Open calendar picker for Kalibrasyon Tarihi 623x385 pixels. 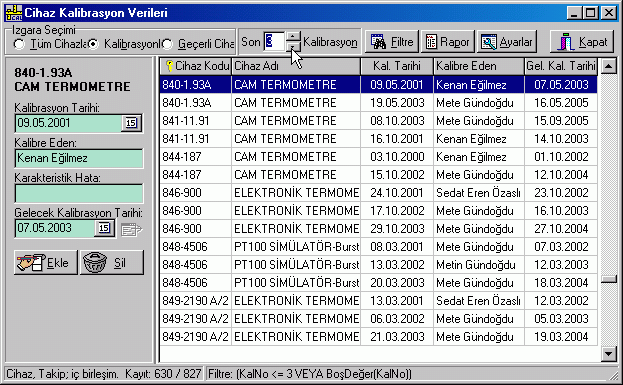(x=131, y=123)
